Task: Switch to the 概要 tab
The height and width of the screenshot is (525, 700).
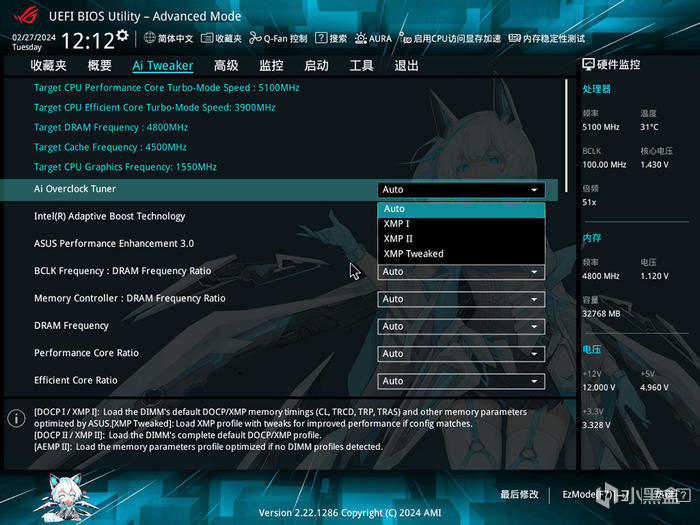Action: pyautogui.click(x=100, y=66)
